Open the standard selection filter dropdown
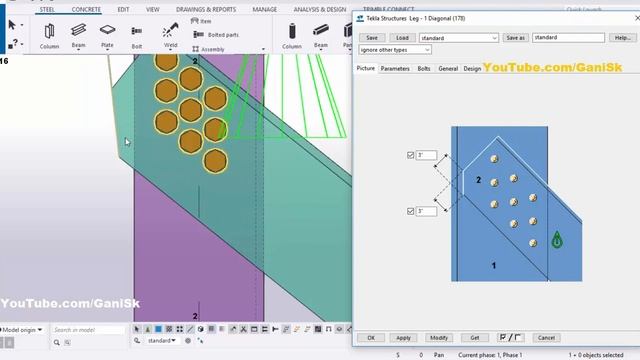Screen dimensions: 640x360 162,340
